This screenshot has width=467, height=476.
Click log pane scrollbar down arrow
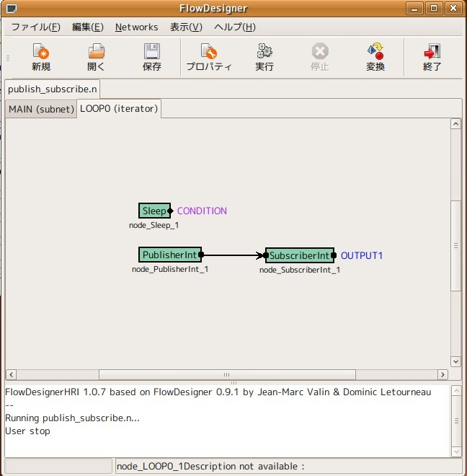(x=456, y=451)
